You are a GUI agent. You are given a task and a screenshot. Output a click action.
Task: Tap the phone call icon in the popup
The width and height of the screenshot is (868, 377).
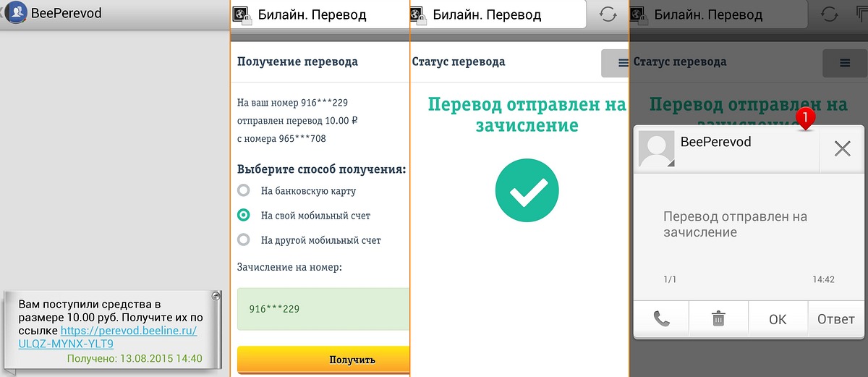coord(661,319)
